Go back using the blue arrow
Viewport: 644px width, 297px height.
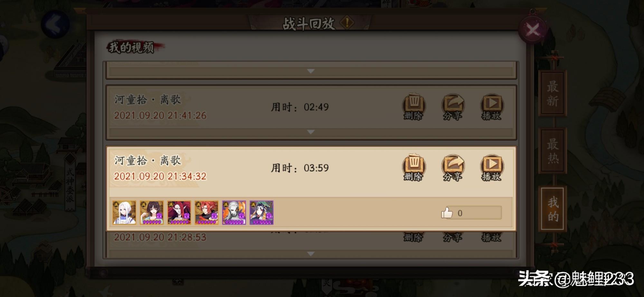[55, 24]
